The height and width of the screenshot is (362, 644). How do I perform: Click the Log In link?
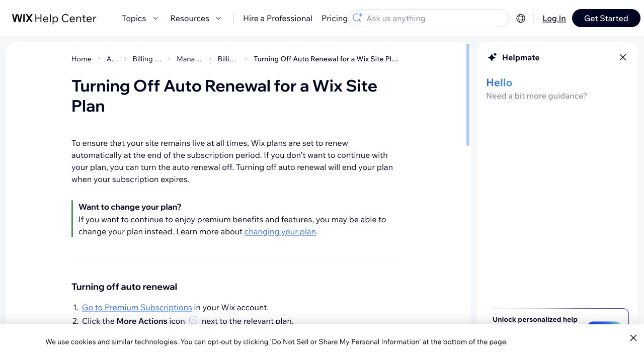554,18
